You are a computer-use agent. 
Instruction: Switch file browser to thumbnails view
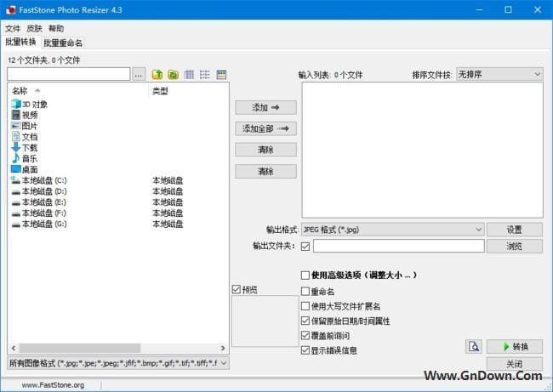[189, 74]
